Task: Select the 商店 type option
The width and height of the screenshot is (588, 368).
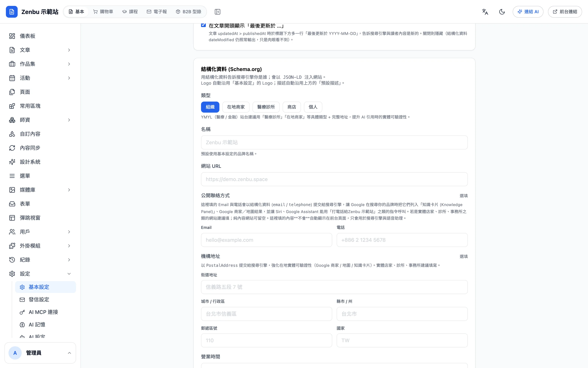Action: click(x=292, y=107)
